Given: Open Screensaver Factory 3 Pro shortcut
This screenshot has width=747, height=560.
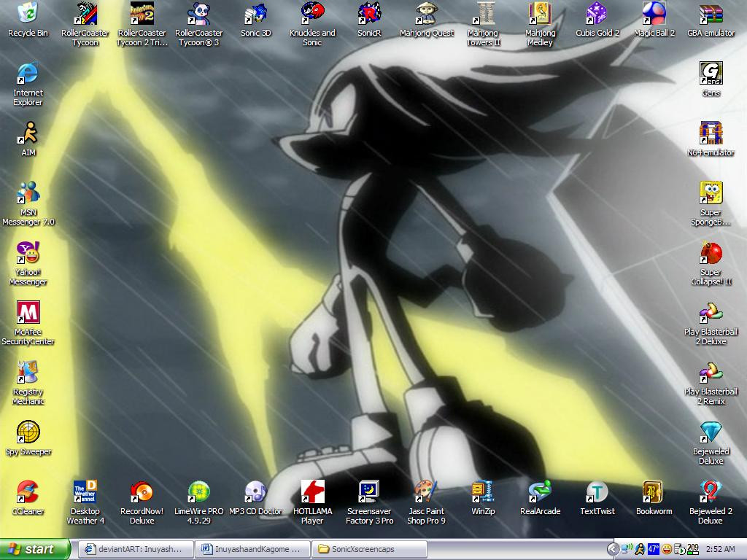Looking at the screenshot, I should (x=369, y=492).
